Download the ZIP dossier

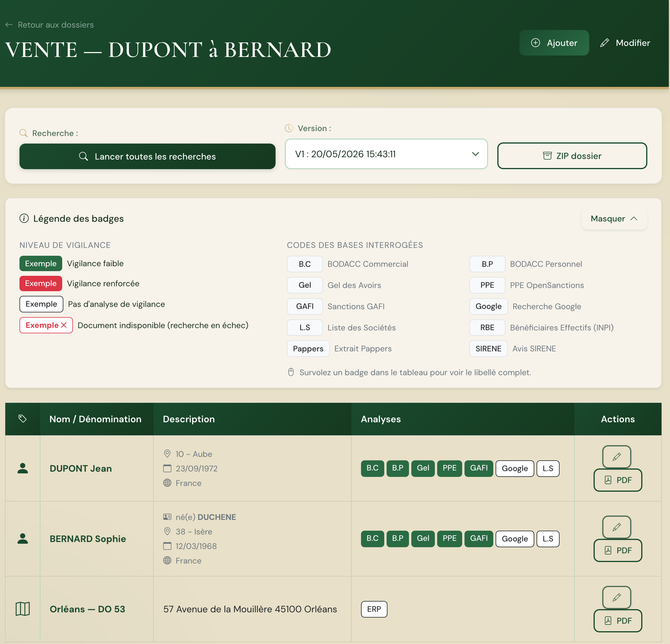(572, 156)
